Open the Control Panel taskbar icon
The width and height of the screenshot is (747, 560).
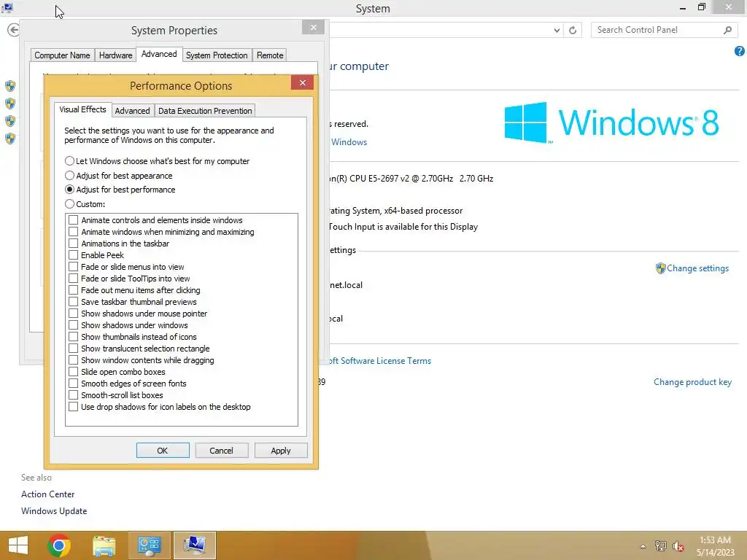(x=150, y=545)
